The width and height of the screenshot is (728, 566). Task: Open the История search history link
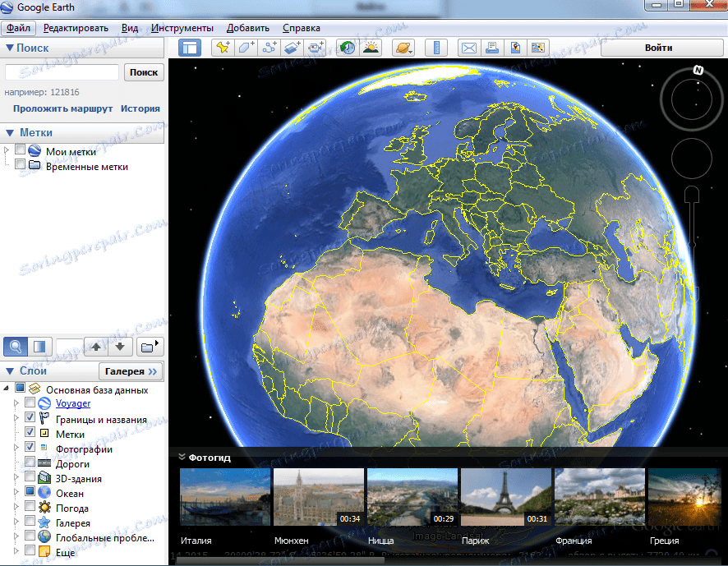(x=141, y=108)
